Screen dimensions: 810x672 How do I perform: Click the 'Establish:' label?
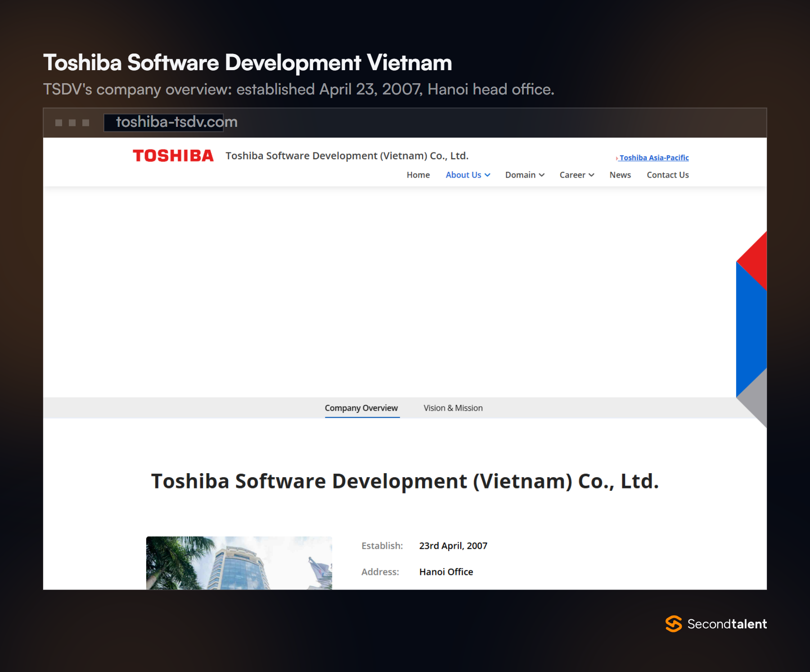[x=382, y=546]
